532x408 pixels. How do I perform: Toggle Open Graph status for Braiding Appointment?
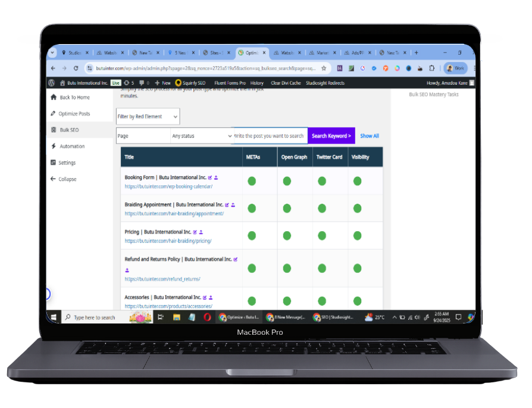(x=287, y=208)
